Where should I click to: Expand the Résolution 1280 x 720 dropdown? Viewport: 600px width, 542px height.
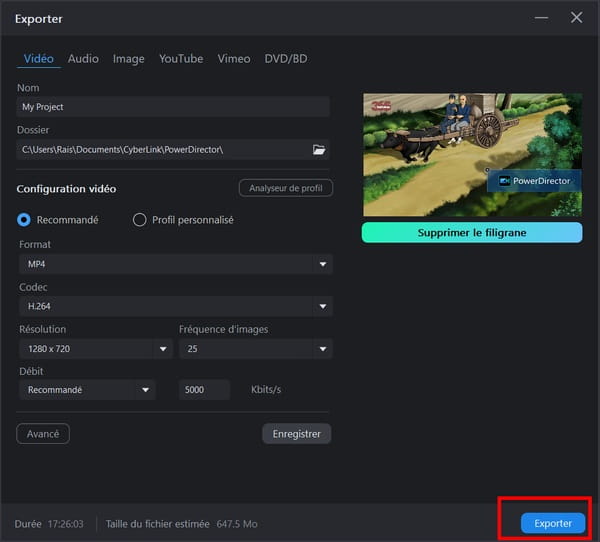(96, 349)
